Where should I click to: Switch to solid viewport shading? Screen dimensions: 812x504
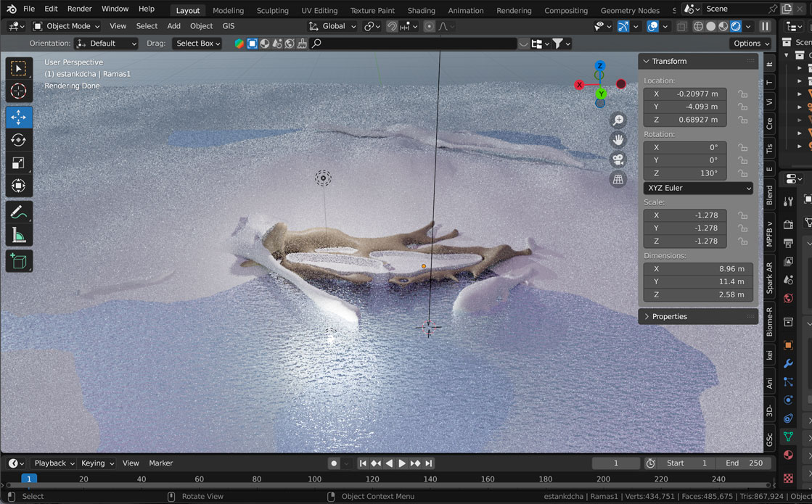pyautogui.click(x=710, y=26)
